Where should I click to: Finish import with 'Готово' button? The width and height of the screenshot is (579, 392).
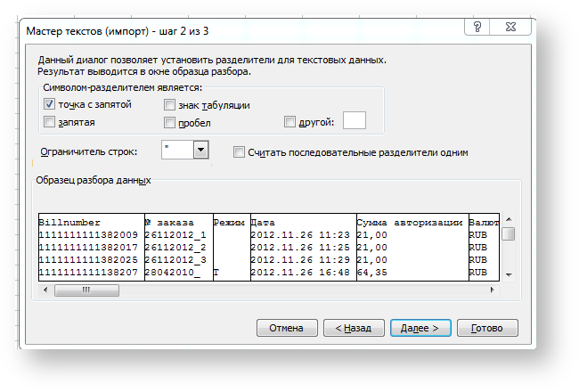coord(487,328)
